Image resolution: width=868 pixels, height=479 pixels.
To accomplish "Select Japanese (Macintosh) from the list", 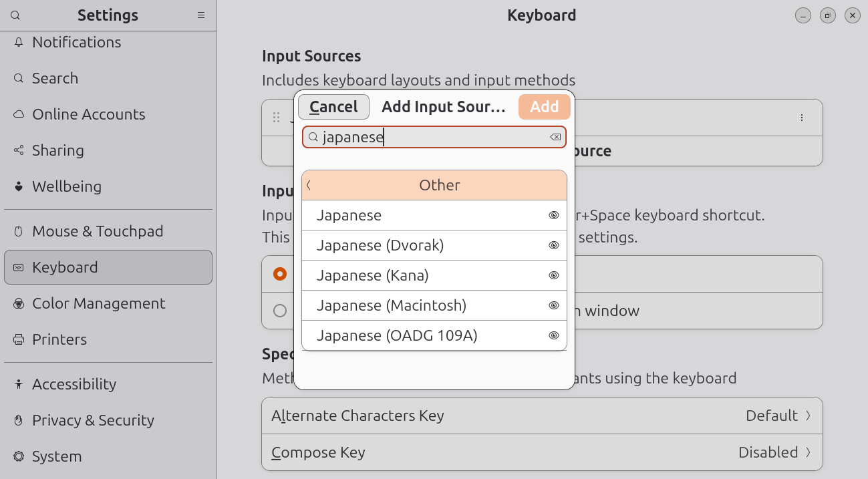I will coord(434,305).
